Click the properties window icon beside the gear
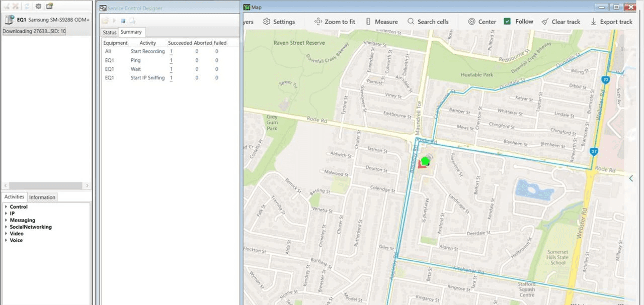This screenshot has width=644, height=305. click(49, 6)
